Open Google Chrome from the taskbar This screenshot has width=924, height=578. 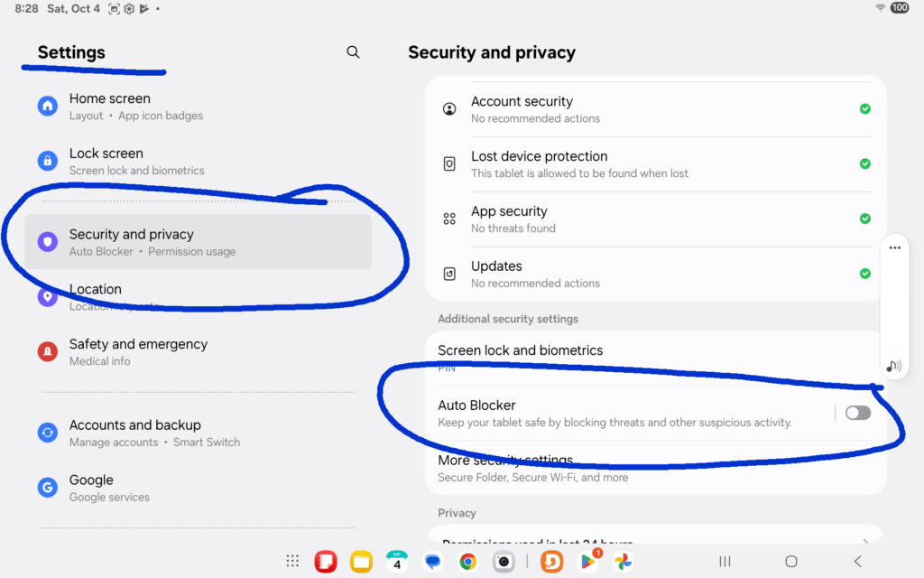(467, 562)
